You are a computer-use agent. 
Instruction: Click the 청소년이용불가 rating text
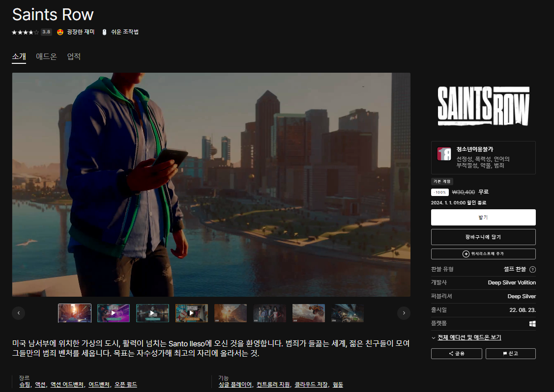coord(474,149)
